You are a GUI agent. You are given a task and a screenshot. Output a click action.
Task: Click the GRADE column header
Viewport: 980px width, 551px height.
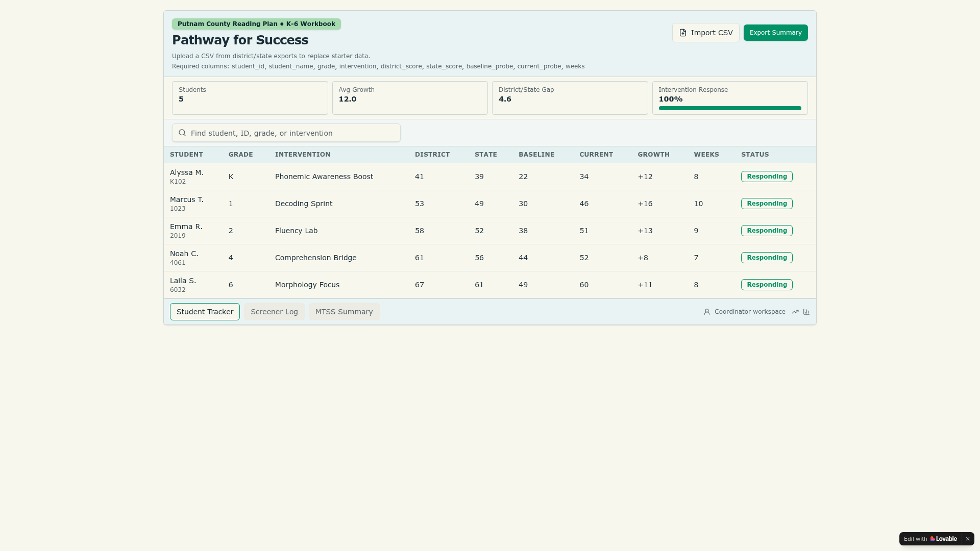[241, 155]
